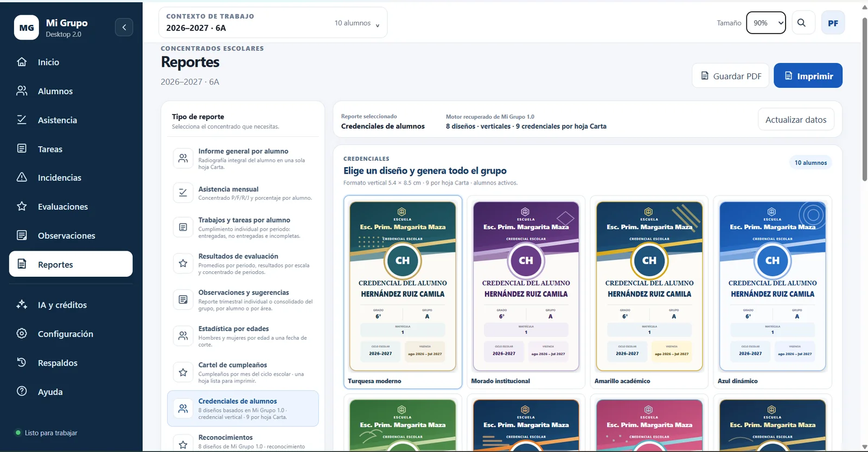This screenshot has height=452, width=868.
Task: Go to Inicio in the sidebar
Action: [71, 62]
